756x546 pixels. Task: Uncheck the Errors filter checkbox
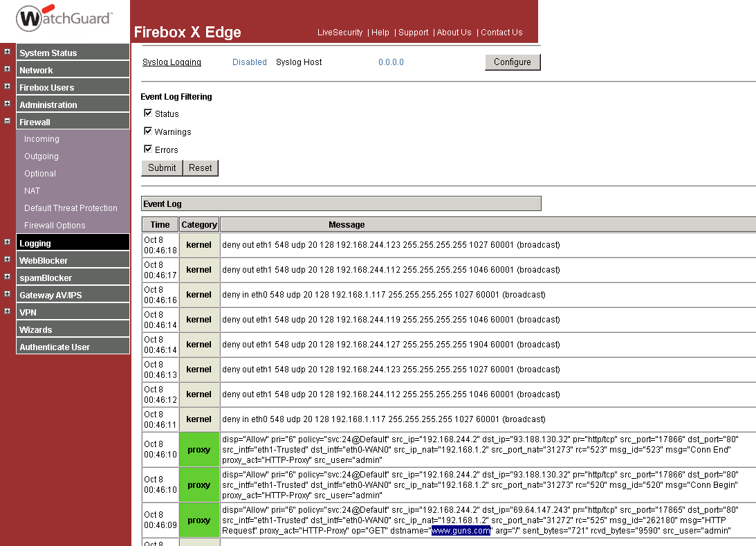(148, 149)
